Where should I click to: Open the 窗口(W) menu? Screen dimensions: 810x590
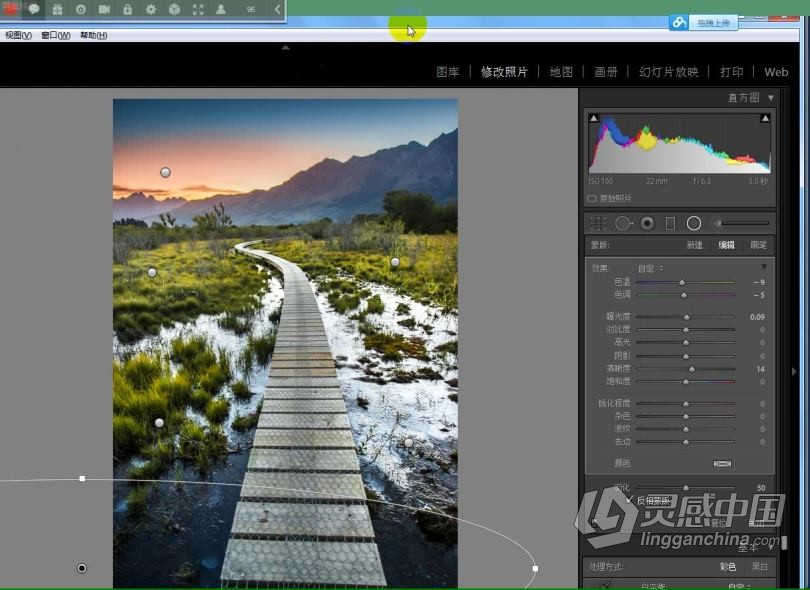coord(56,35)
